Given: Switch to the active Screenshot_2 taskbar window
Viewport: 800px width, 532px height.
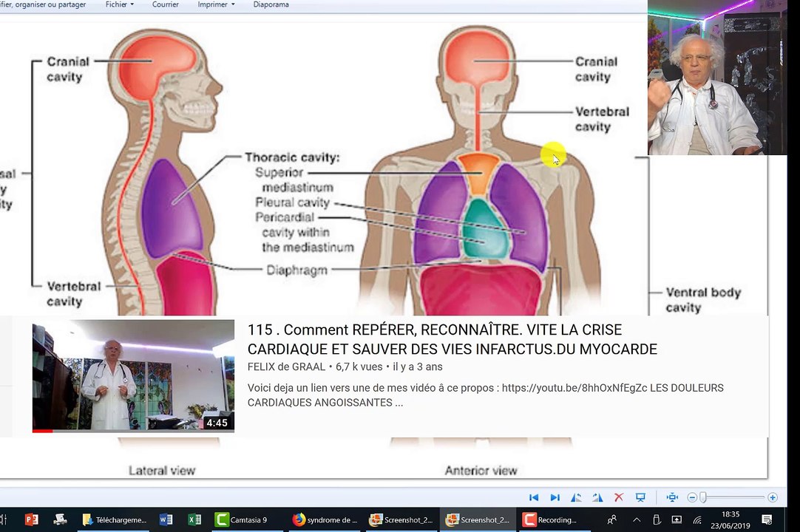Looking at the screenshot, I should click(478, 519).
